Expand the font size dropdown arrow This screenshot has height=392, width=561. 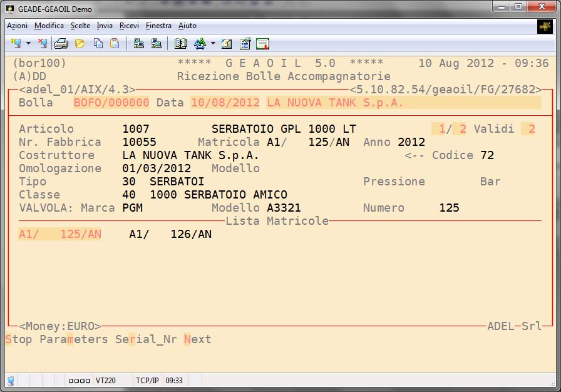click(213, 44)
